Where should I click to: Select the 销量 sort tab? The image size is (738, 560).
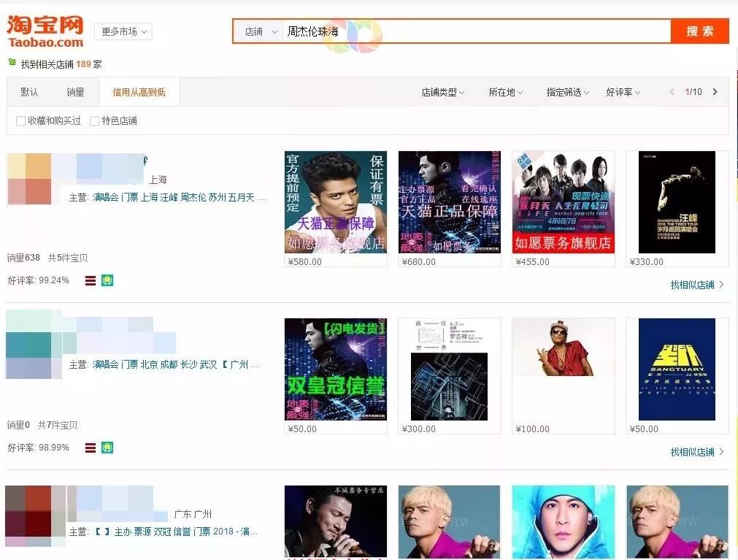(75, 92)
